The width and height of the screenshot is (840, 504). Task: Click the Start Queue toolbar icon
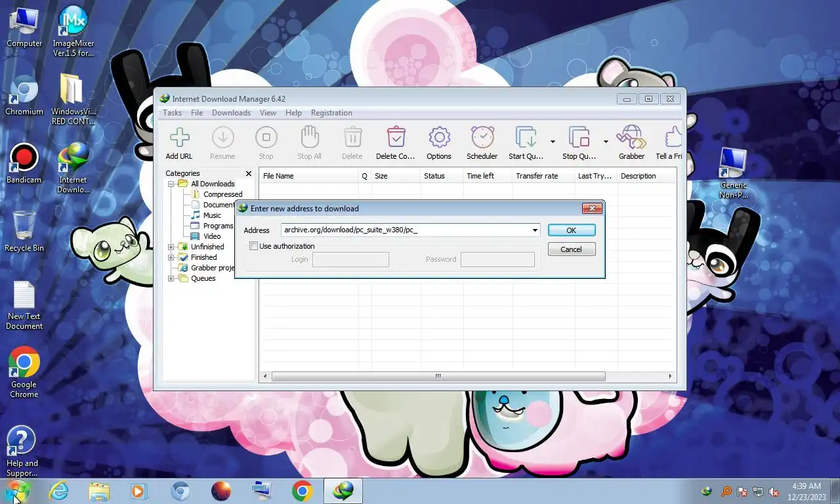tap(526, 138)
